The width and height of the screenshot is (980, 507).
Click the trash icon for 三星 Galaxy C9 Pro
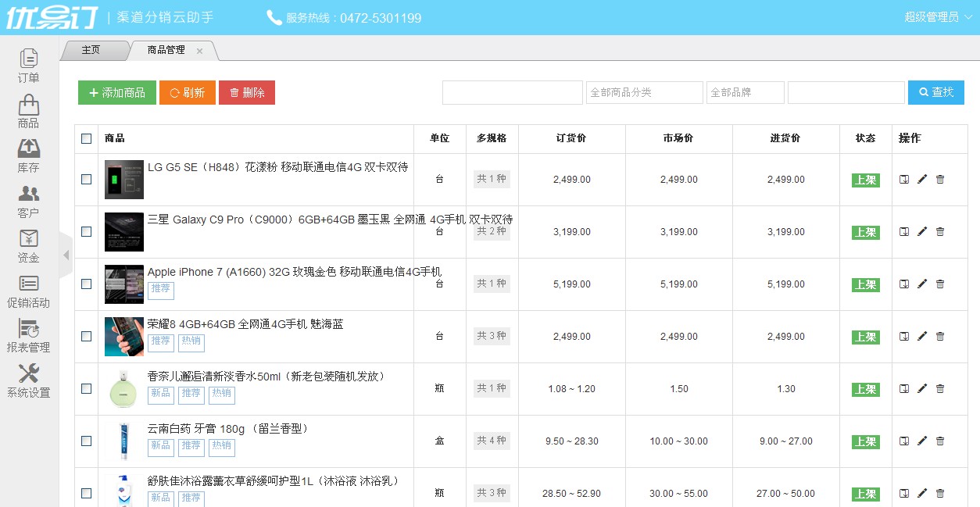pos(940,232)
